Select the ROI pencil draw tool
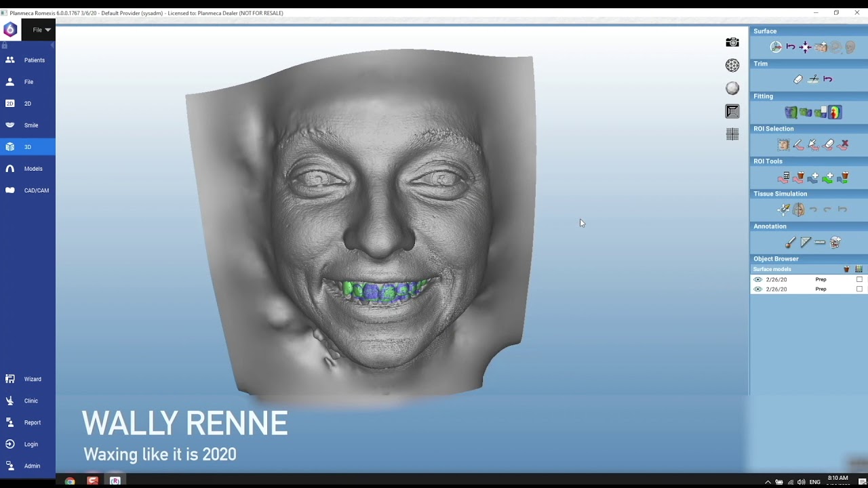Image resolution: width=868 pixels, height=488 pixels. (x=798, y=144)
